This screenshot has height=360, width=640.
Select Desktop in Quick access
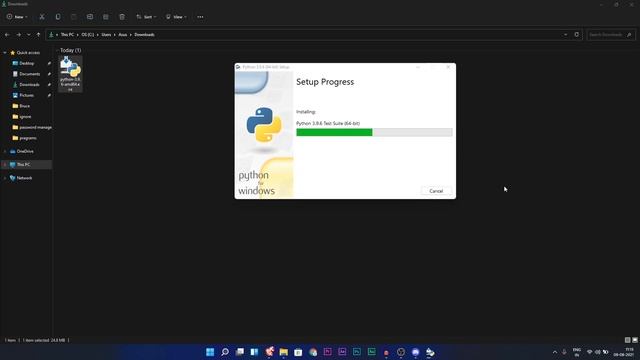click(27, 63)
